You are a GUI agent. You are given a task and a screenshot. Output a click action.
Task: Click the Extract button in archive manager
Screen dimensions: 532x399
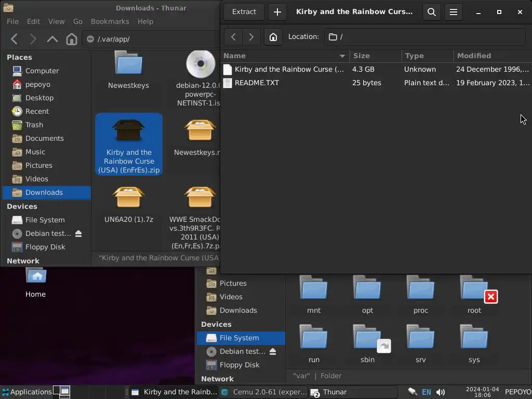coord(244,12)
